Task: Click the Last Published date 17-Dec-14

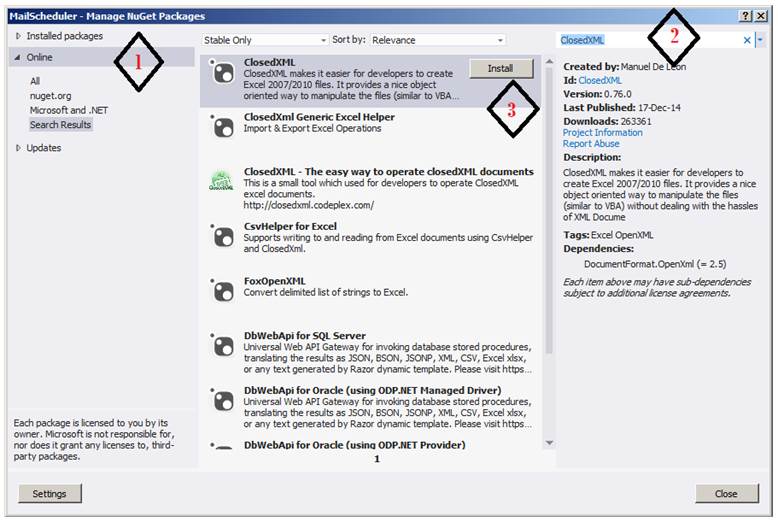Action: [659, 108]
